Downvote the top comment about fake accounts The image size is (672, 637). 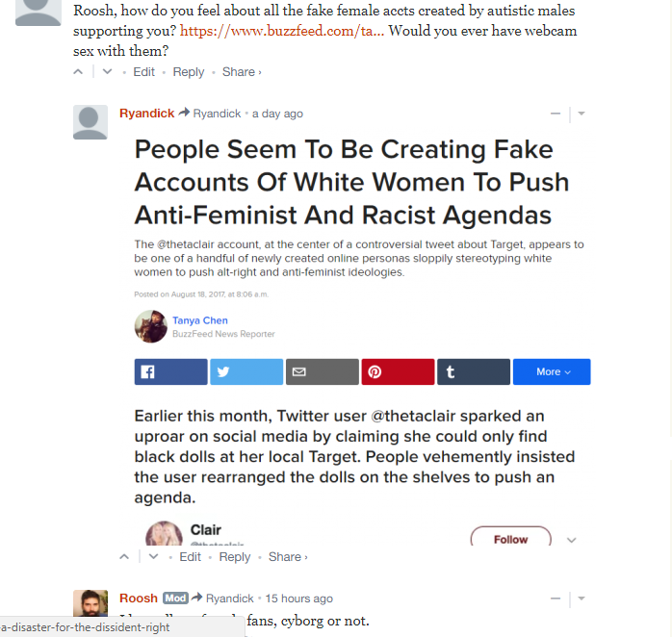[x=107, y=72]
